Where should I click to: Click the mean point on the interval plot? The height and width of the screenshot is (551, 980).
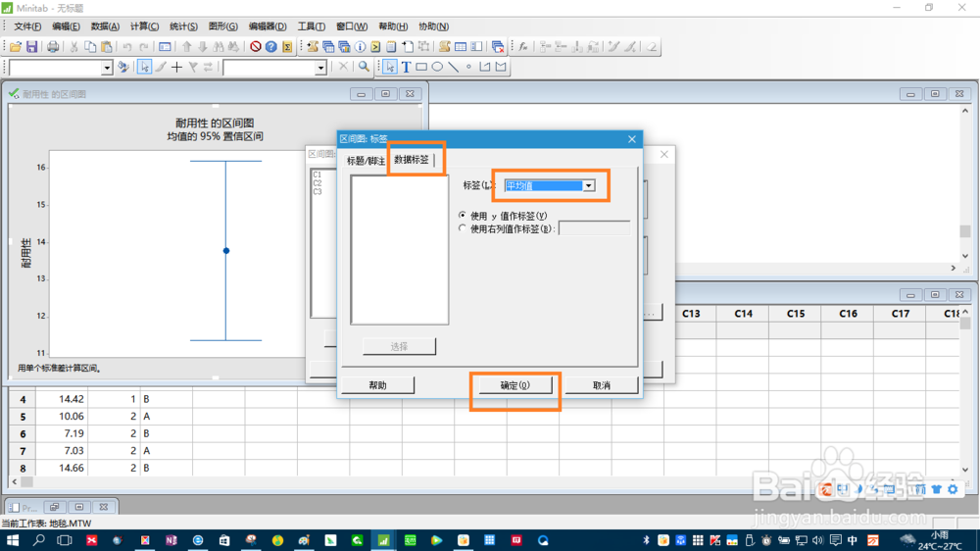226,251
